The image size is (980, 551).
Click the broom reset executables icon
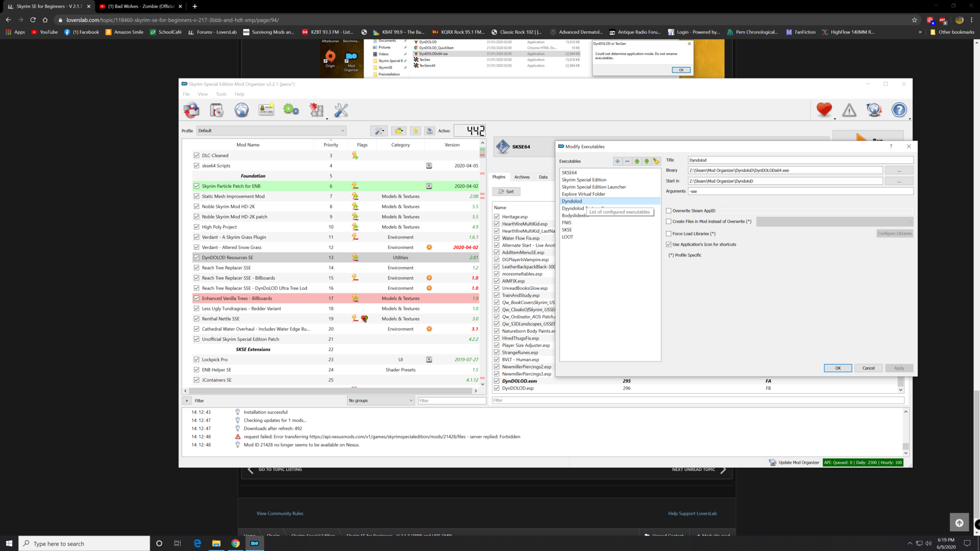(656, 161)
